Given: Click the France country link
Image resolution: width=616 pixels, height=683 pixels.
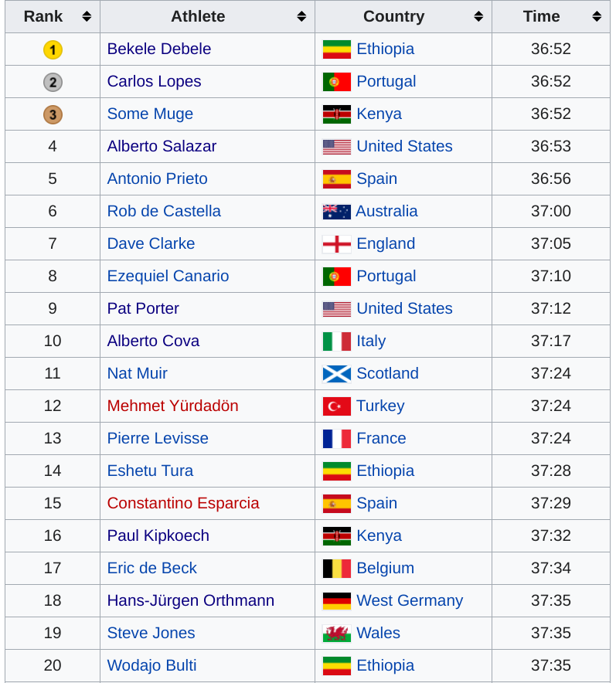Looking at the screenshot, I should point(381,438).
